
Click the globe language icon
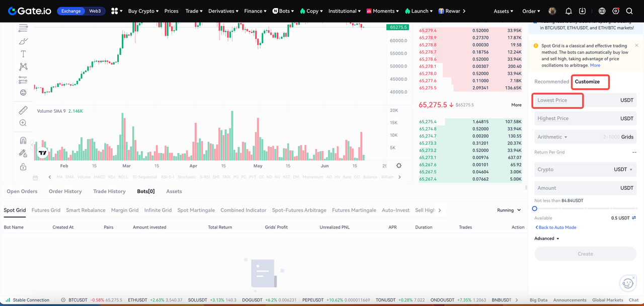click(x=602, y=11)
